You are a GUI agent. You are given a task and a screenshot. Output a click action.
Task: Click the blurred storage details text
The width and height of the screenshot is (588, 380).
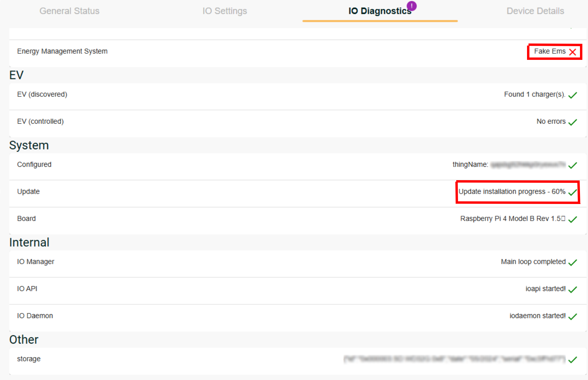(x=454, y=359)
